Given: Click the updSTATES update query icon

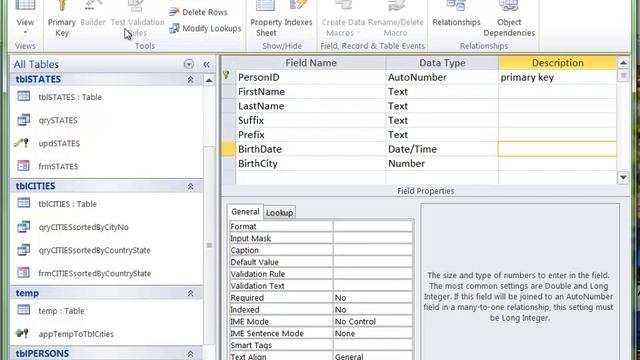Looking at the screenshot, I should point(22,143).
